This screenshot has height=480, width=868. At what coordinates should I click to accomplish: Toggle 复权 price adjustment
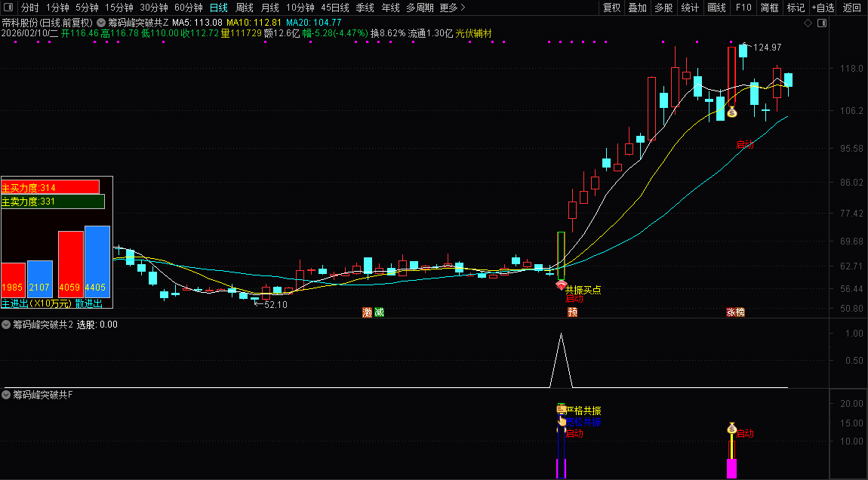tap(611, 8)
